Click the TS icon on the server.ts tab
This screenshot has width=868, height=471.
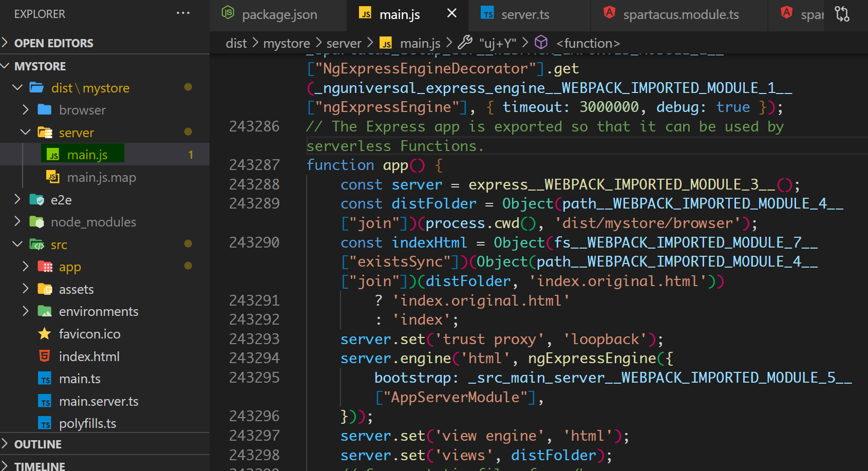[487, 13]
